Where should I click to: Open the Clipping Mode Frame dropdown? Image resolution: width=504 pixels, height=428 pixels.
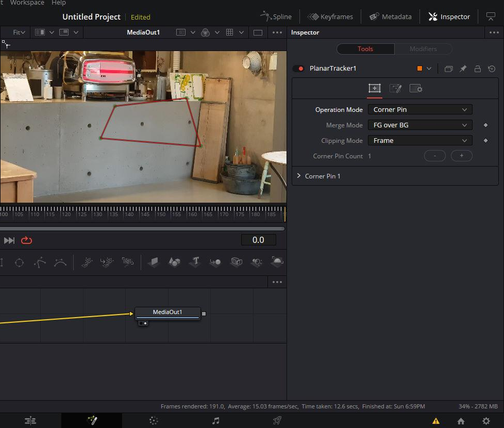point(420,141)
